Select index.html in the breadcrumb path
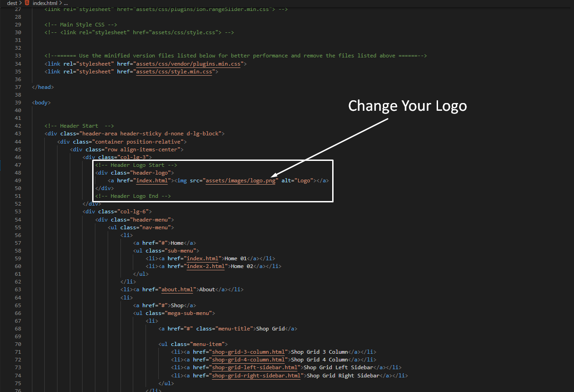 [45, 3]
